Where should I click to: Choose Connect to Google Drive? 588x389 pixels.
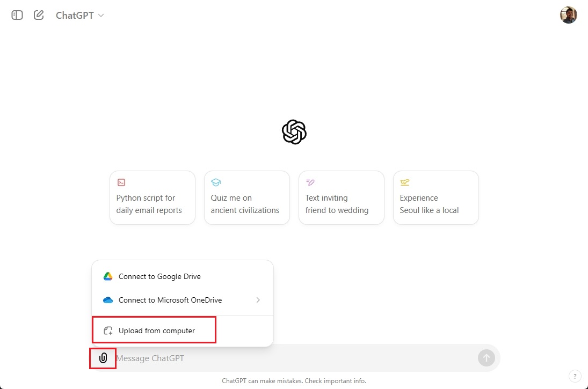(x=159, y=276)
